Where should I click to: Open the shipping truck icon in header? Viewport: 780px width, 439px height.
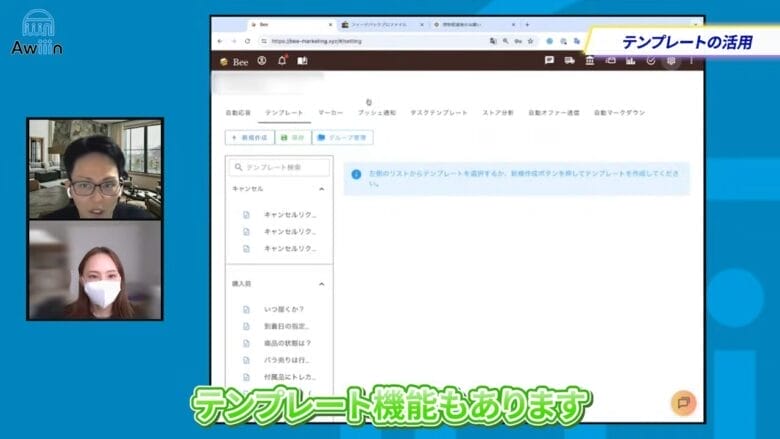coord(570,60)
